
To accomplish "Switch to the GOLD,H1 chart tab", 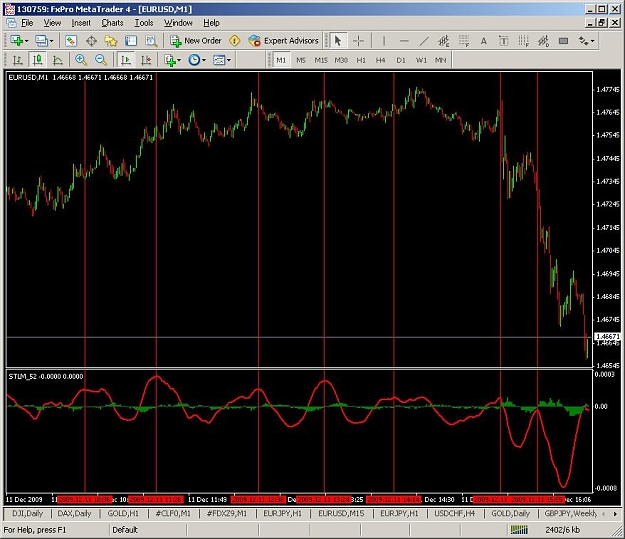I will pyautogui.click(x=123, y=513).
